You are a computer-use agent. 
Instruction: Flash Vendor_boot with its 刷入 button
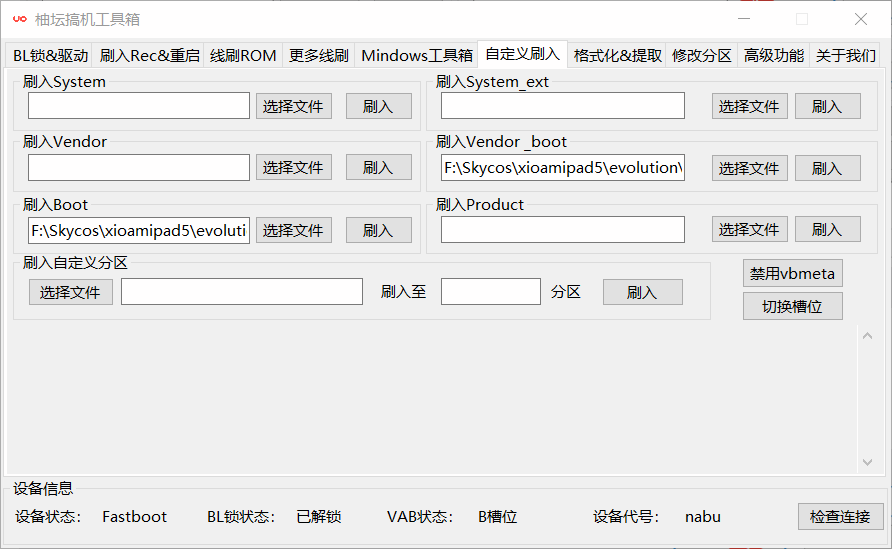click(x=827, y=168)
